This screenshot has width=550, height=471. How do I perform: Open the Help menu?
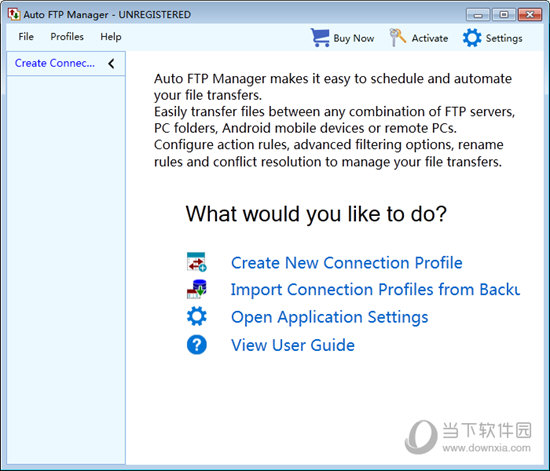(111, 37)
